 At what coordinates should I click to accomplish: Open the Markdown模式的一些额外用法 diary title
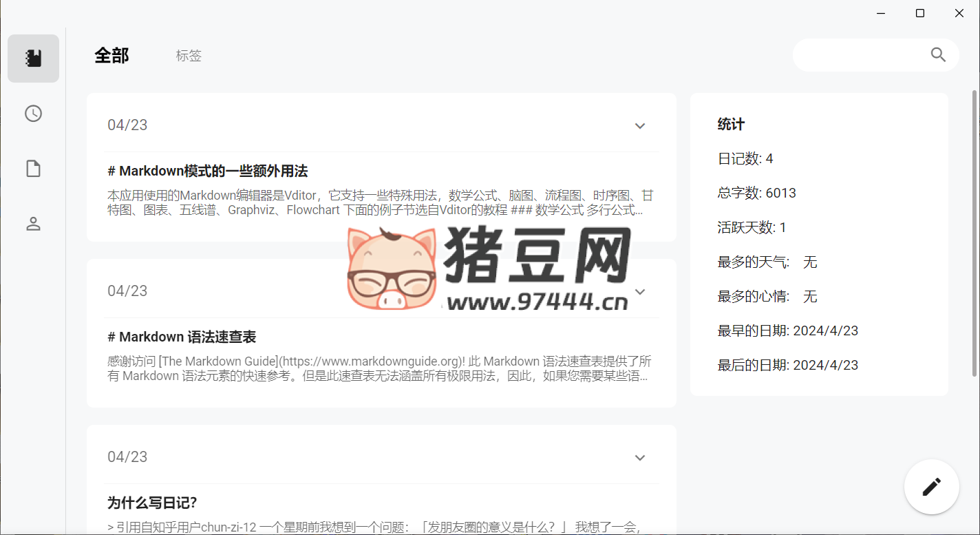[208, 171]
